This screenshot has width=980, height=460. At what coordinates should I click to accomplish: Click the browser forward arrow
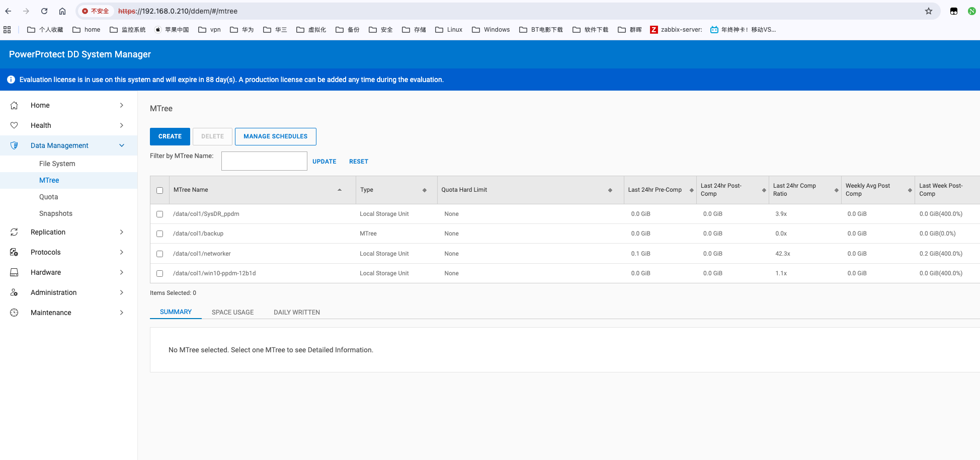tap(26, 11)
